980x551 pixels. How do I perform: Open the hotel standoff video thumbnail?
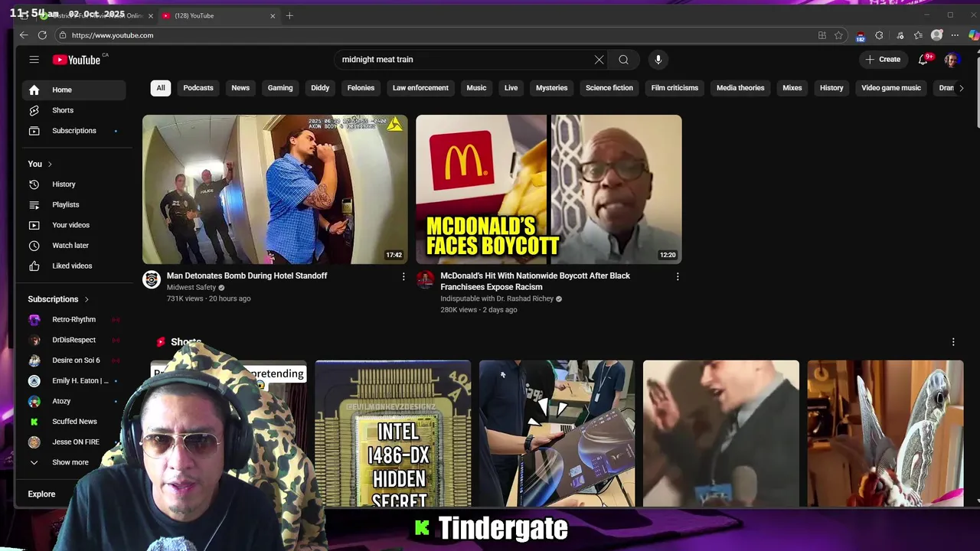point(275,189)
